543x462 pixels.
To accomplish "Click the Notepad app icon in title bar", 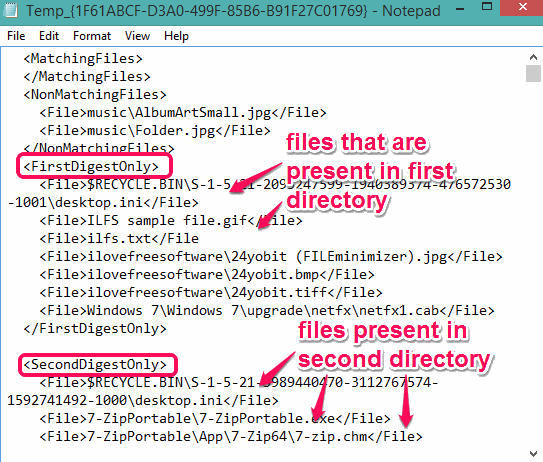I will (10, 10).
